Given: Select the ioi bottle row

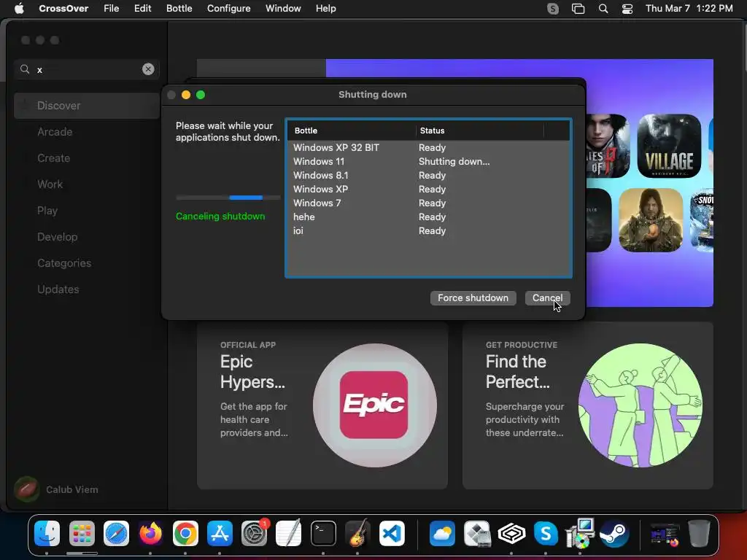Looking at the screenshot, I should pos(429,230).
